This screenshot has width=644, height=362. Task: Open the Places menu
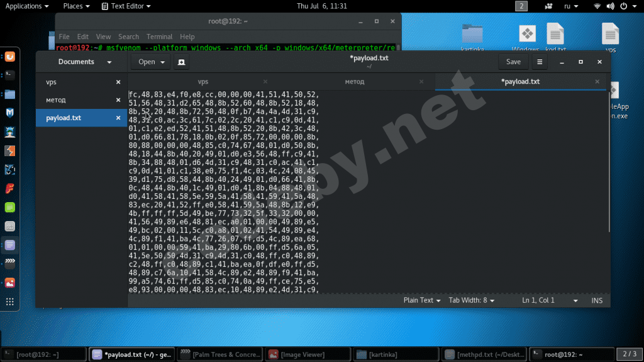coord(76,6)
